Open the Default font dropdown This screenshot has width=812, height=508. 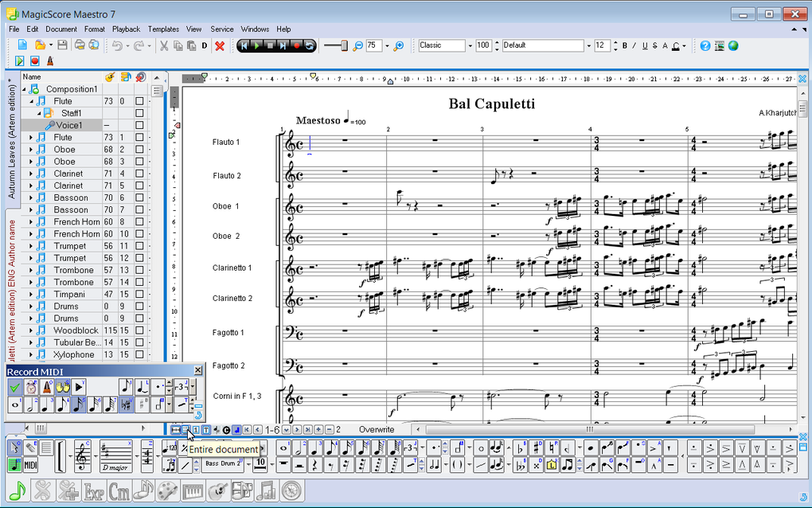pos(588,46)
